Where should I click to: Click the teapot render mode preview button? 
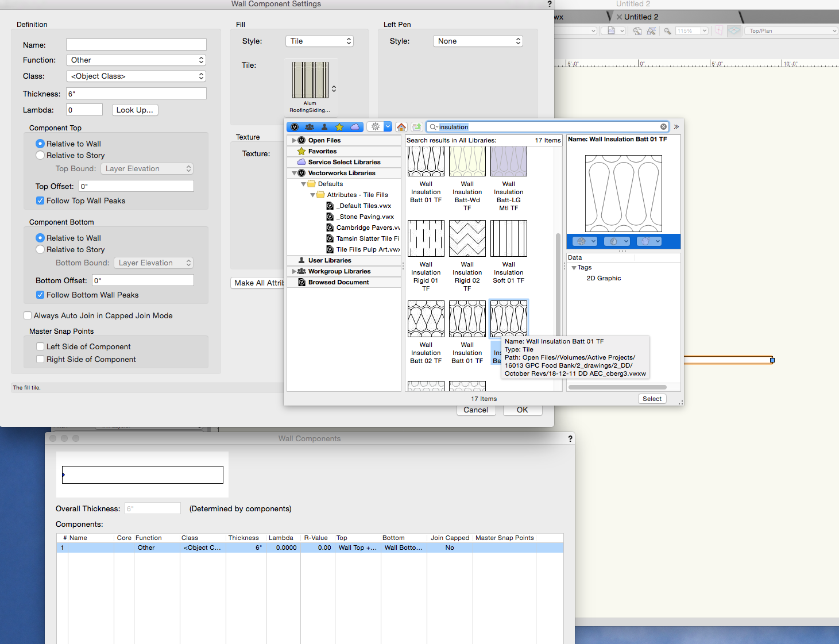(x=648, y=241)
